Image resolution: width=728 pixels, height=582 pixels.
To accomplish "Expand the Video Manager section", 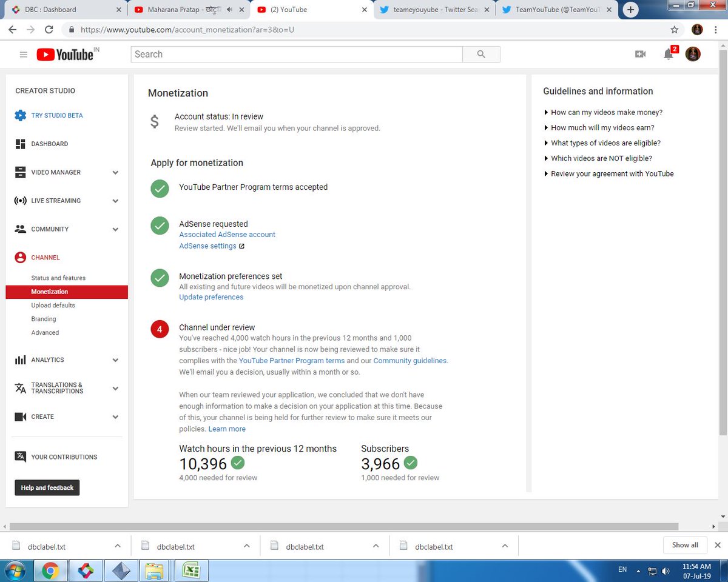I will (115, 173).
